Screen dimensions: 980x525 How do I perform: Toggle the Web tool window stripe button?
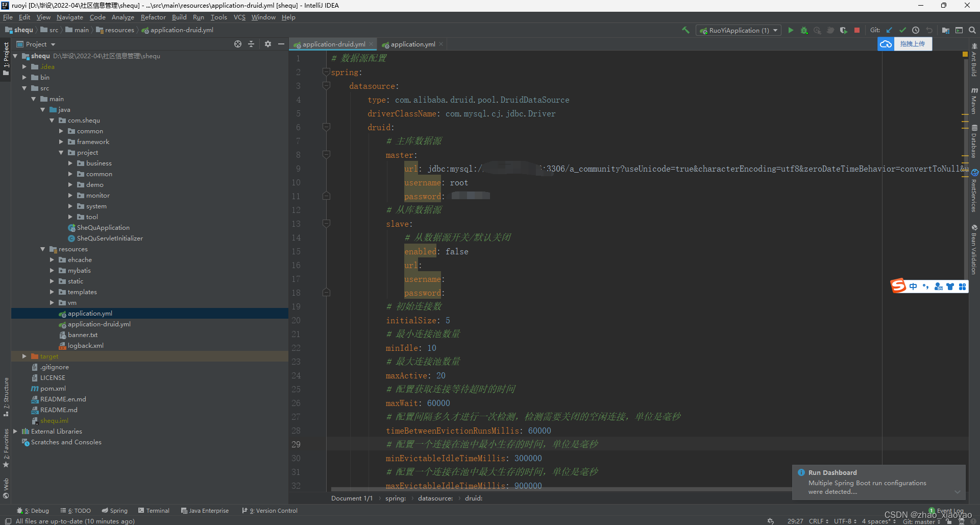6,488
